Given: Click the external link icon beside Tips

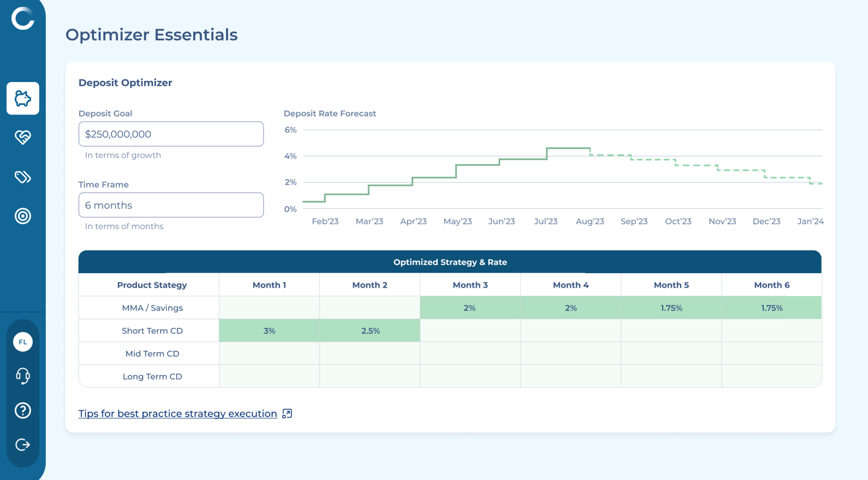Looking at the screenshot, I should click(288, 414).
